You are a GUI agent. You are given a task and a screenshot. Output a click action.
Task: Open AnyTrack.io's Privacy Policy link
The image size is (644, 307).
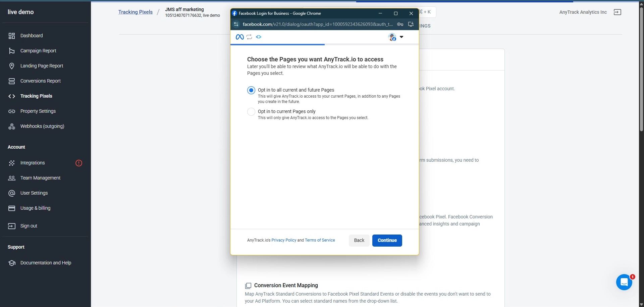pos(284,240)
